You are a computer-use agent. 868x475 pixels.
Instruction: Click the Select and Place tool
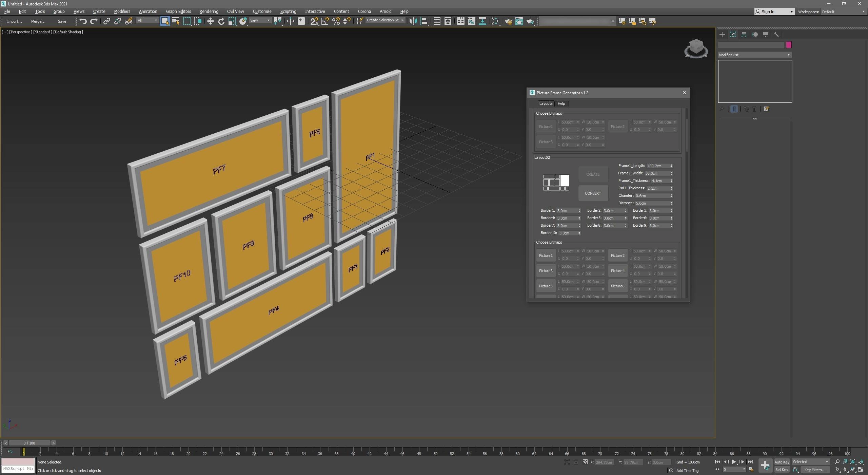click(x=243, y=21)
